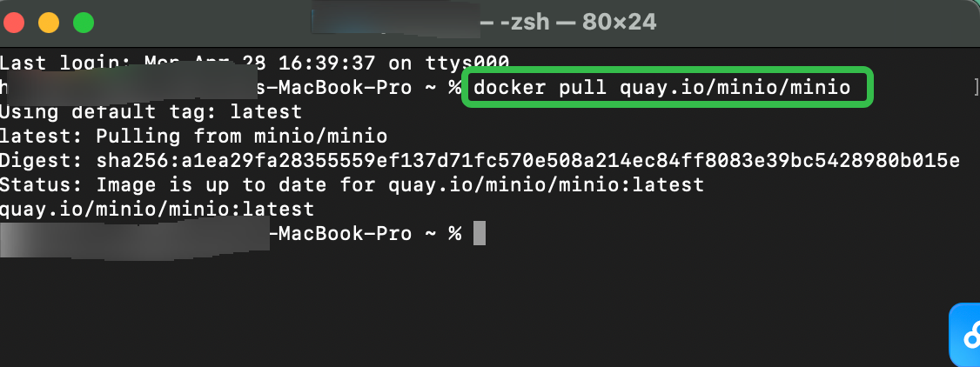Viewport: 980px width, 367px height.
Task: Click the 'Using default tag: latest' line
Action: click(x=151, y=111)
